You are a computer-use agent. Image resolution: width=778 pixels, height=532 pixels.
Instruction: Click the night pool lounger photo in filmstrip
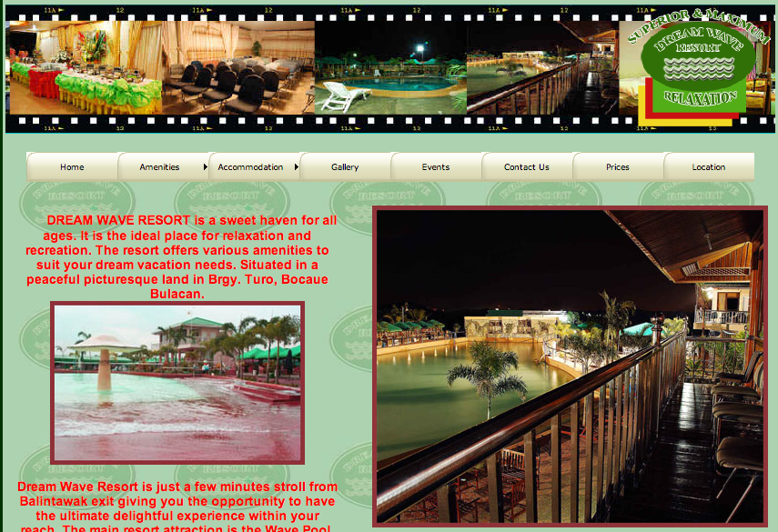click(390, 67)
